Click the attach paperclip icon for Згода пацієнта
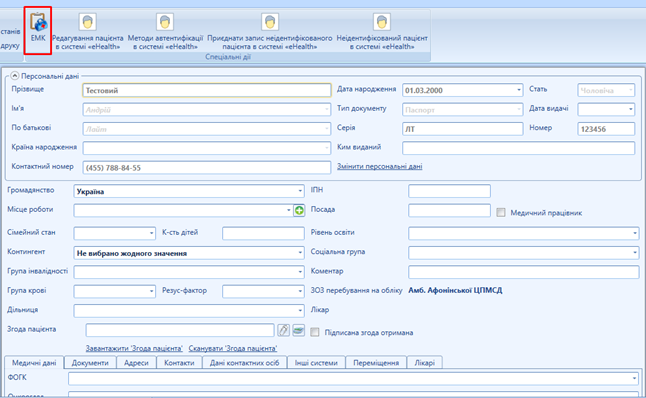 (x=283, y=330)
